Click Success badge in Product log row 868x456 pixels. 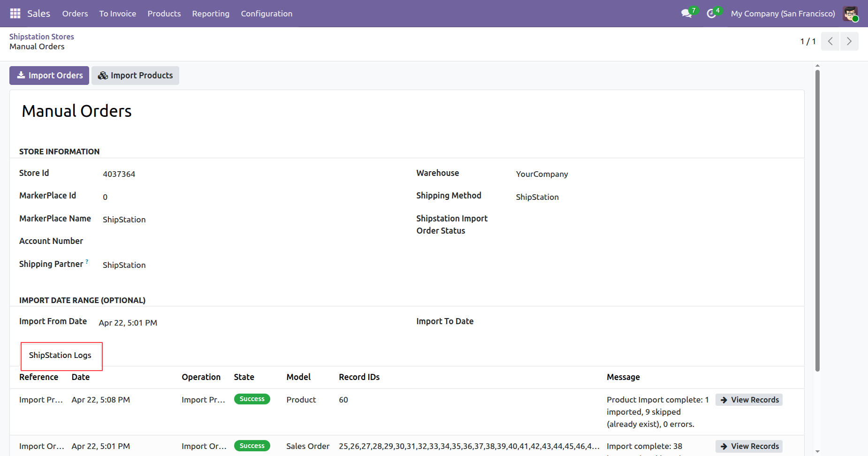252,399
